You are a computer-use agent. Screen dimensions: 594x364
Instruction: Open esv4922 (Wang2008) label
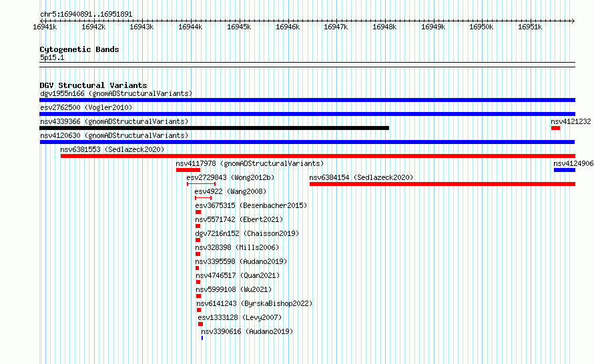tap(230, 191)
